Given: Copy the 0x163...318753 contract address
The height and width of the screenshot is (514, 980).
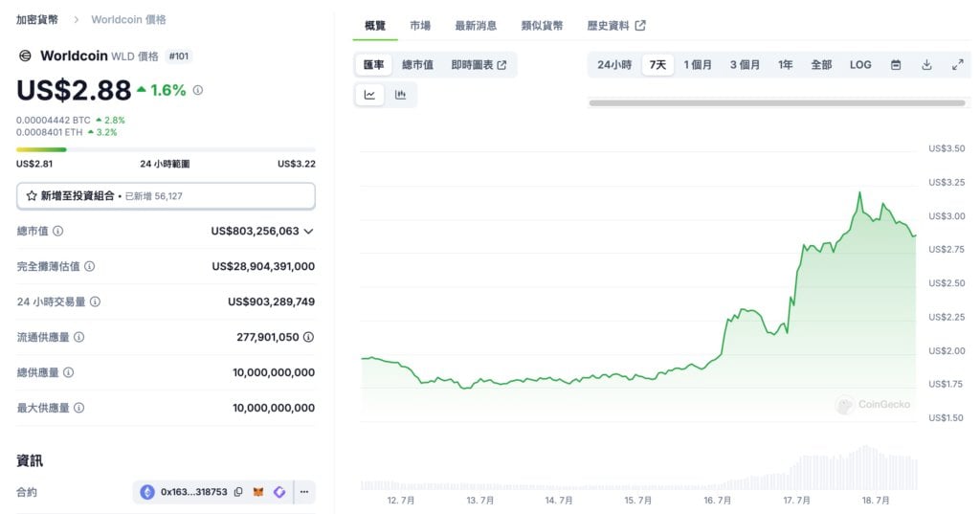Looking at the screenshot, I should pyautogui.click(x=238, y=492).
